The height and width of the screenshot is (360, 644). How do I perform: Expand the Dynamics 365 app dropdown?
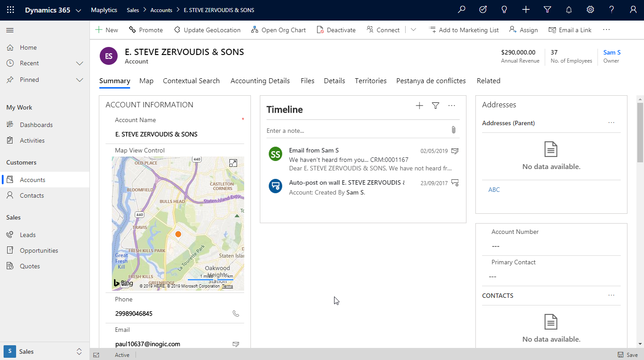coord(79,10)
